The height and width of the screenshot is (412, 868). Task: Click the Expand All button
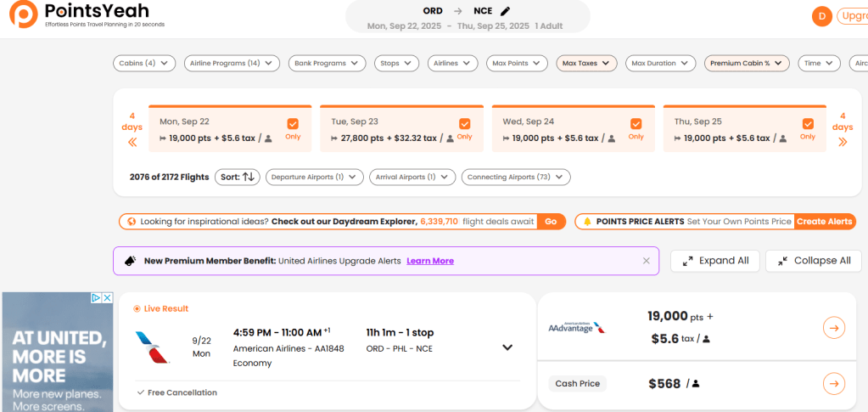[x=714, y=261]
